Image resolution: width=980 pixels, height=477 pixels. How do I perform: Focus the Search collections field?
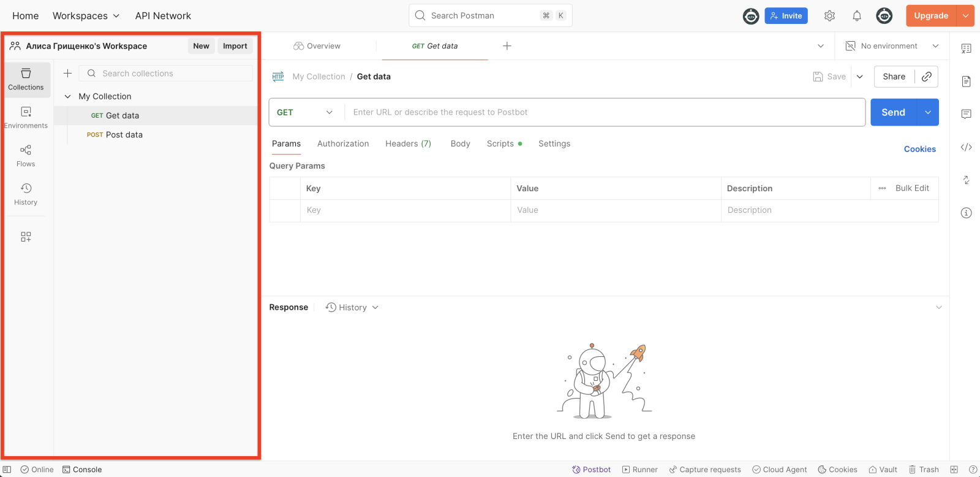(x=166, y=74)
